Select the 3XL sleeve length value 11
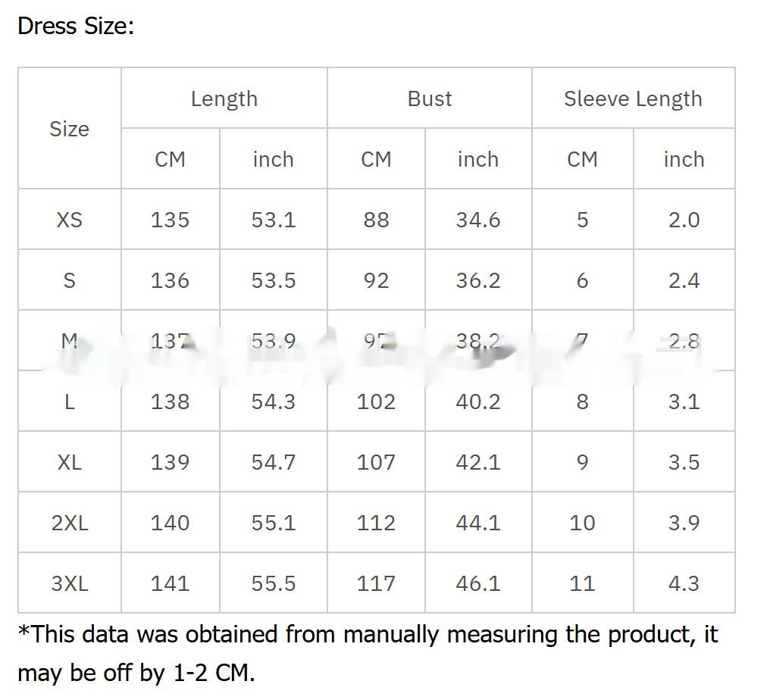Image resolution: width=767 pixels, height=700 pixels. 582,583
